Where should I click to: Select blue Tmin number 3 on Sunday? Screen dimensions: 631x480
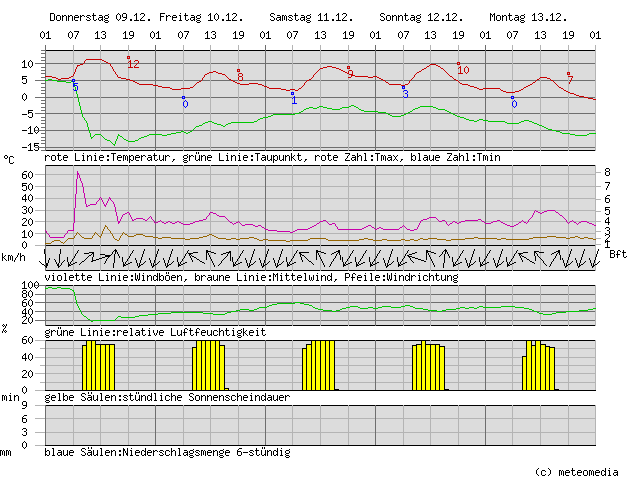pos(405,93)
